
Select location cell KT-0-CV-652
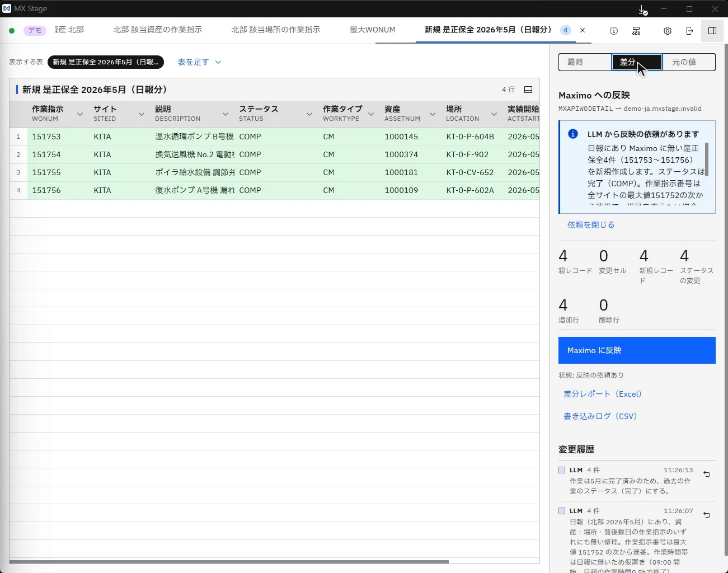coord(472,172)
